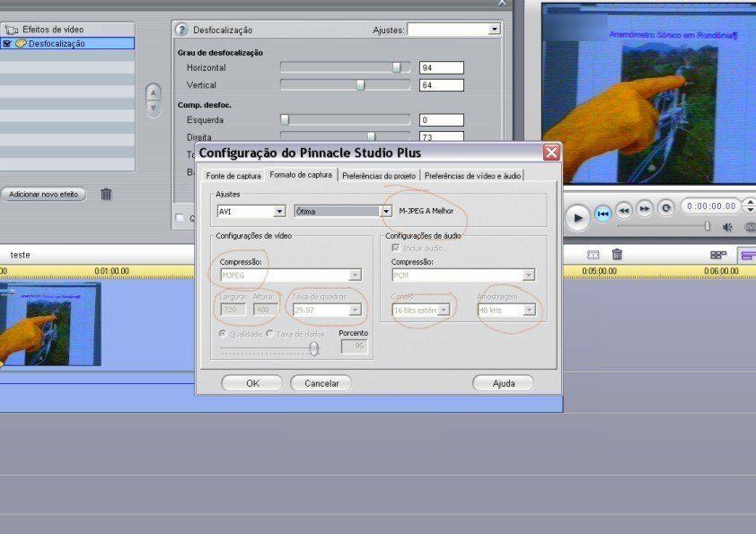The width and height of the screenshot is (756, 534).
Task: Click the trash icon beside Adicionar novo efeito
Action: [106, 194]
